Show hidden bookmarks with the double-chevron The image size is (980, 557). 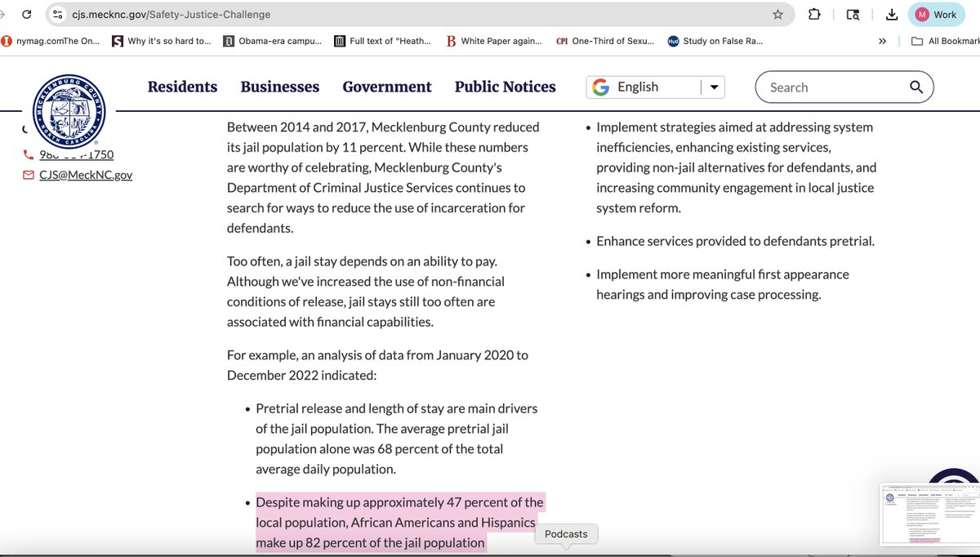pyautogui.click(x=882, y=41)
